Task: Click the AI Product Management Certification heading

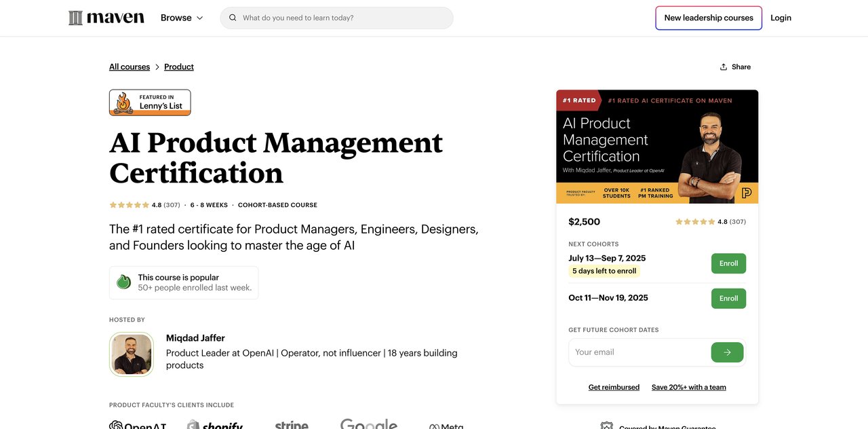Action: 276,157
